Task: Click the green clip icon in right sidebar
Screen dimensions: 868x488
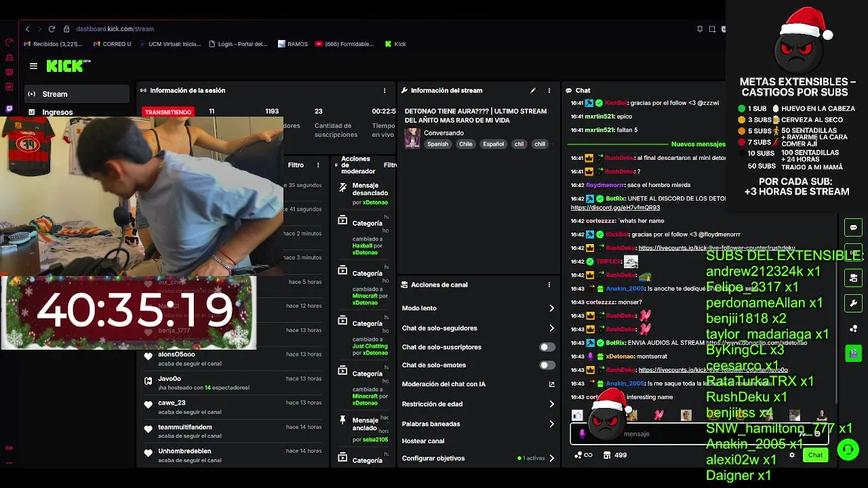Action: coord(853,353)
